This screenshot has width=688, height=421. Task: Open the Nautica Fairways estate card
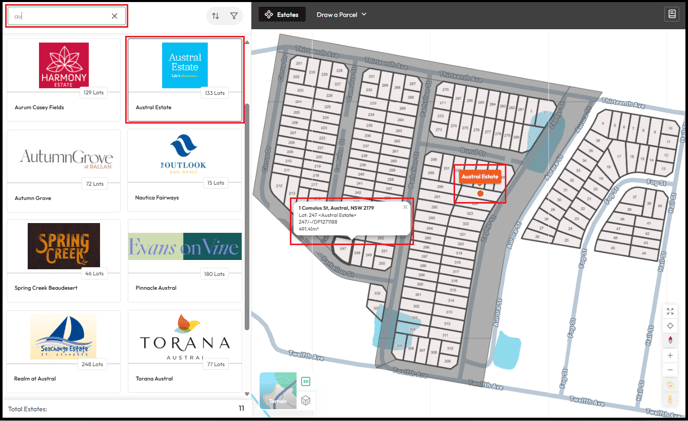184,170
